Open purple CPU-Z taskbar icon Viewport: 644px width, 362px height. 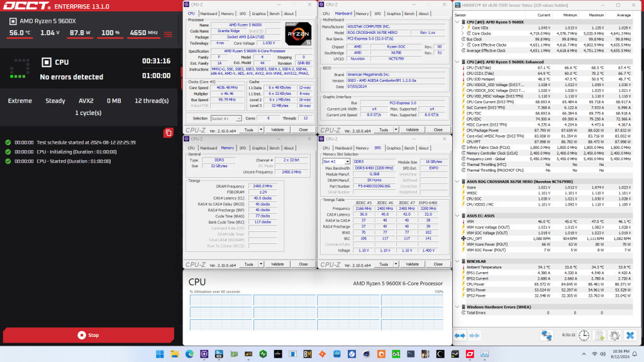click(204, 354)
